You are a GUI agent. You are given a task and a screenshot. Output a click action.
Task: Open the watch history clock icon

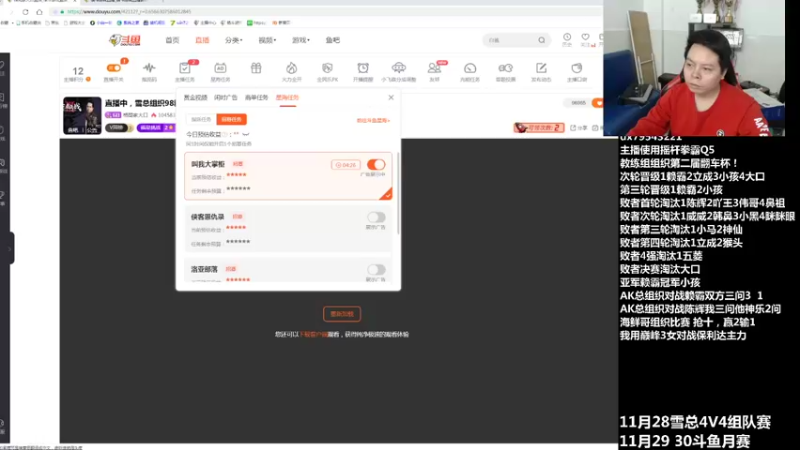[567, 37]
